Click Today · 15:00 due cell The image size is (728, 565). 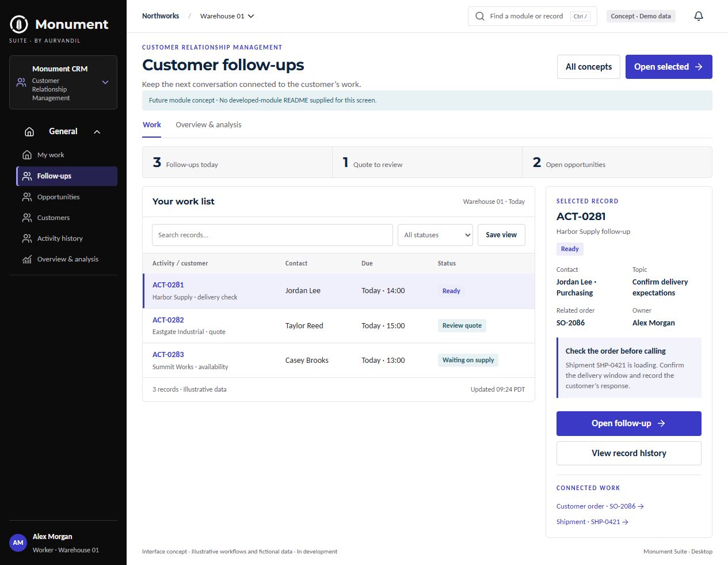point(383,325)
